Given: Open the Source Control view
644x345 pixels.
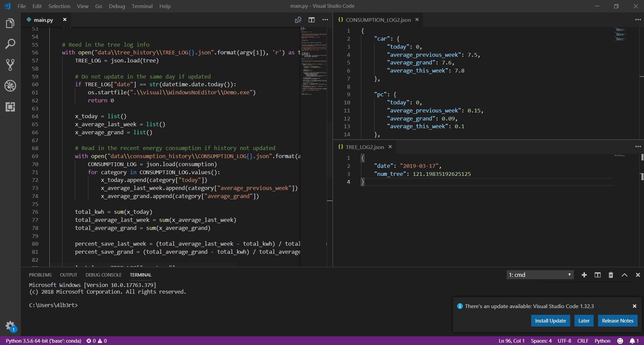Looking at the screenshot, I should point(10,65).
